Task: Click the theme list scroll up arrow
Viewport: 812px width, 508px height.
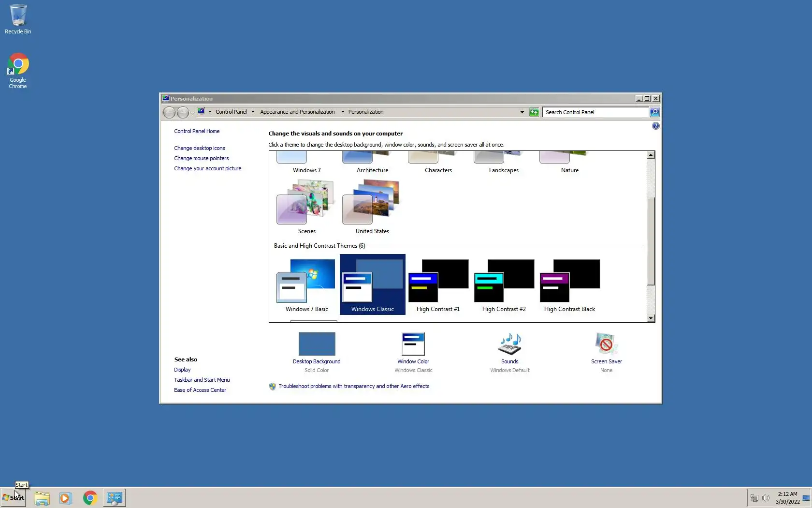Action: [651, 155]
